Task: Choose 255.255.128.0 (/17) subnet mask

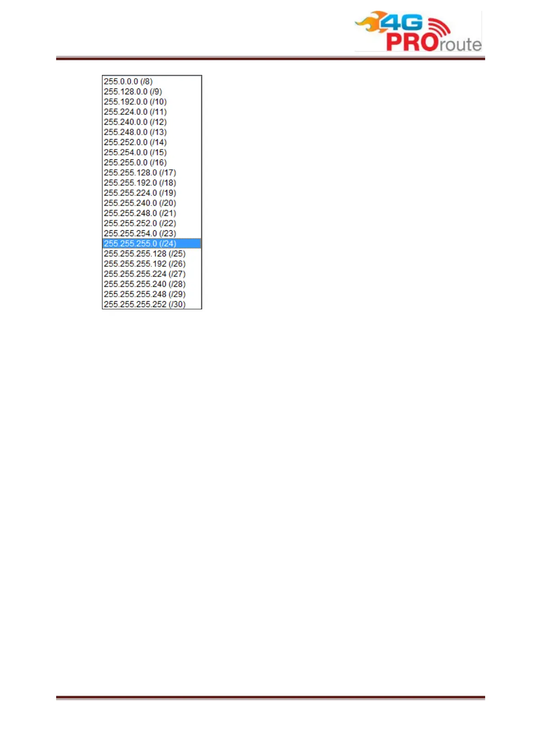Action: [152, 172]
